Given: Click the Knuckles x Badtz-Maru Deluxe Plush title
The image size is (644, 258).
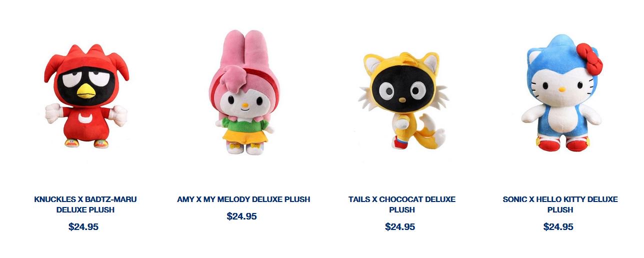Looking at the screenshot, I should 85,204.
